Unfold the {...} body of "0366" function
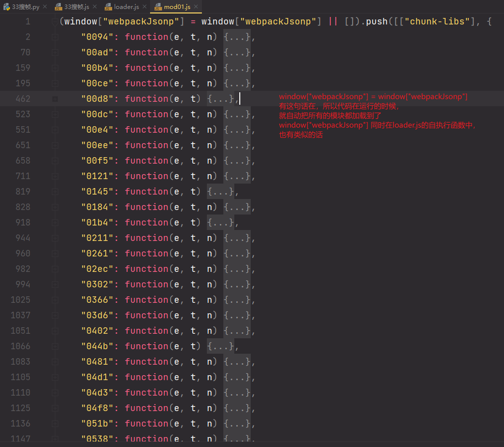Viewport: 504px width, 447px height. tap(237, 300)
